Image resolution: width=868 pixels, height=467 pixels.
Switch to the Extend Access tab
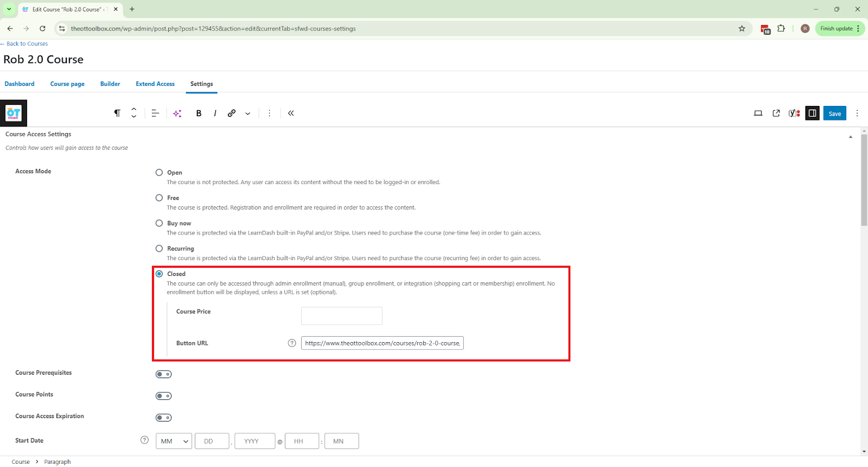coord(155,84)
